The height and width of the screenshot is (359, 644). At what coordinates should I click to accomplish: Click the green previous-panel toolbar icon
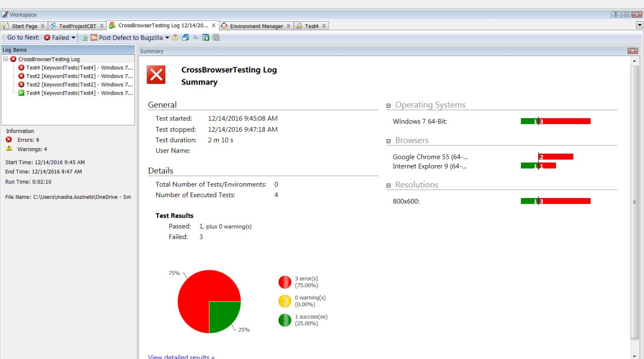click(206, 38)
